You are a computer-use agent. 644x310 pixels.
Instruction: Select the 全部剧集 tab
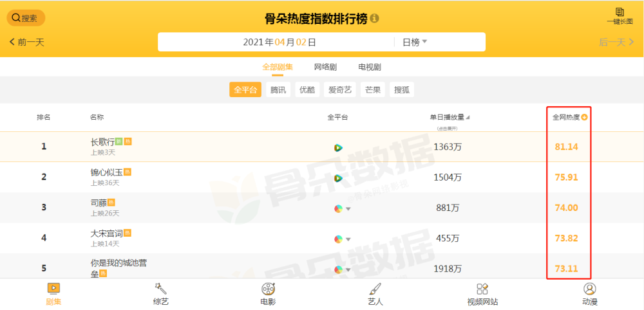pyautogui.click(x=278, y=67)
